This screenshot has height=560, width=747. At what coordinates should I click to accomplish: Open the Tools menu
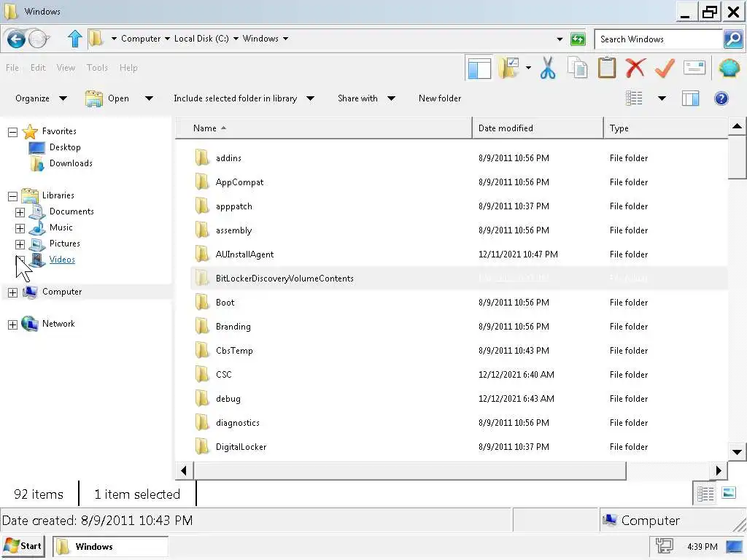[x=97, y=68]
